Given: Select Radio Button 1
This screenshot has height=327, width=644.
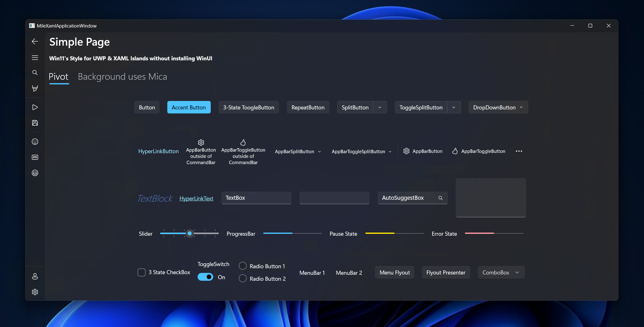Looking at the screenshot, I should (x=243, y=266).
